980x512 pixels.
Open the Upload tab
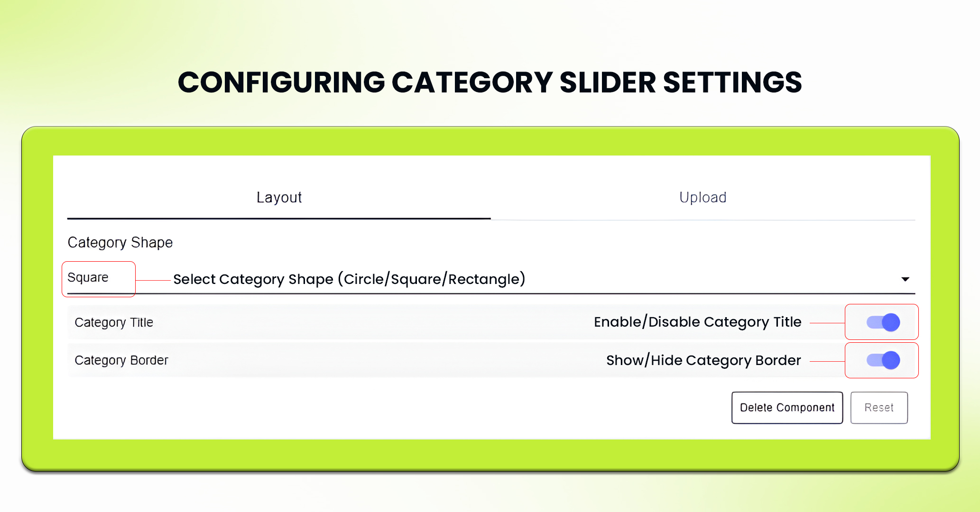pyautogui.click(x=702, y=198)
